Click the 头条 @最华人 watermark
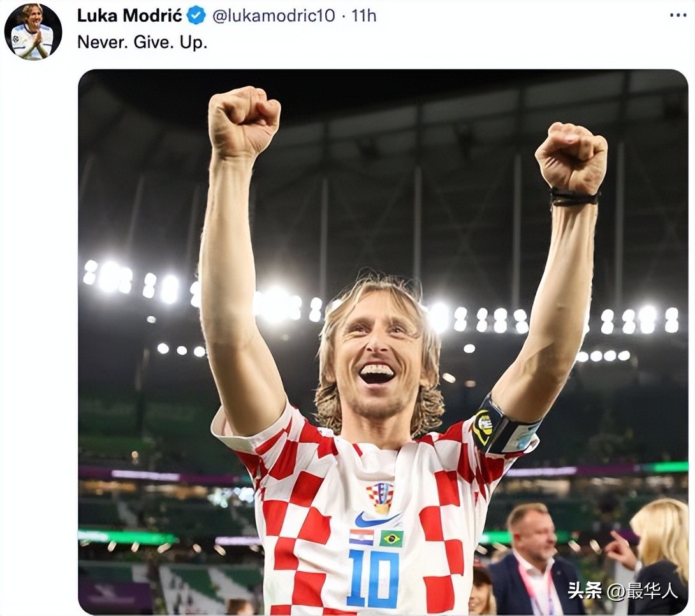 click(622, 591)
